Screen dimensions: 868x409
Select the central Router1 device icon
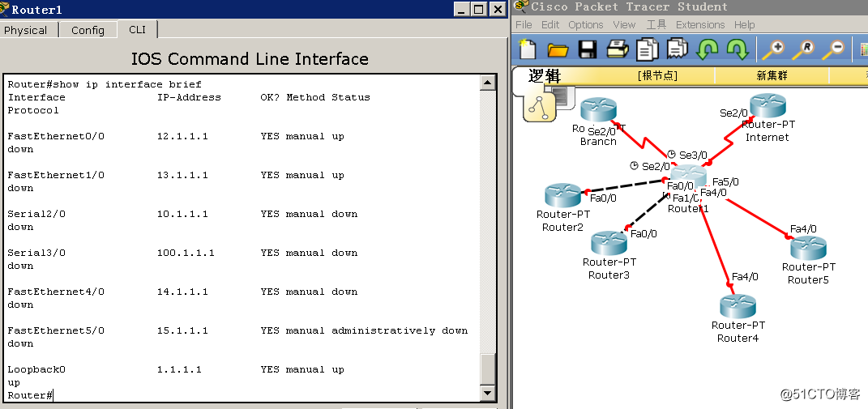click(688, 177)
